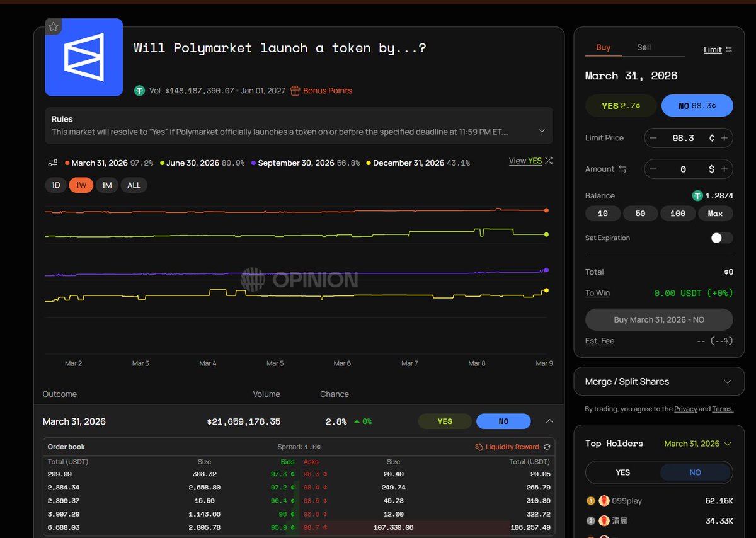The height and width of the screenshot is (538, 756).
Task: Expand the Rules description
Action: (542, 131)
